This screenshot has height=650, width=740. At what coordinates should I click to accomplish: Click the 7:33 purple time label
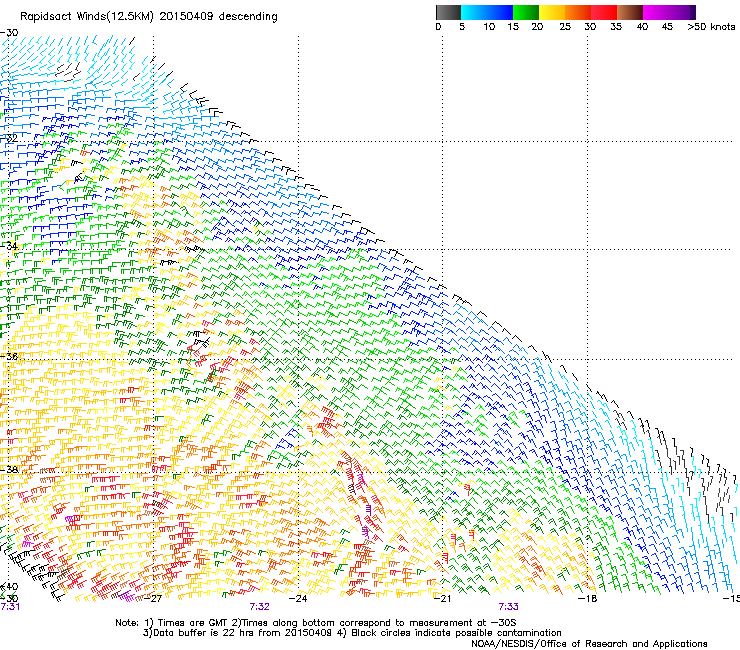tap(508, 607)
